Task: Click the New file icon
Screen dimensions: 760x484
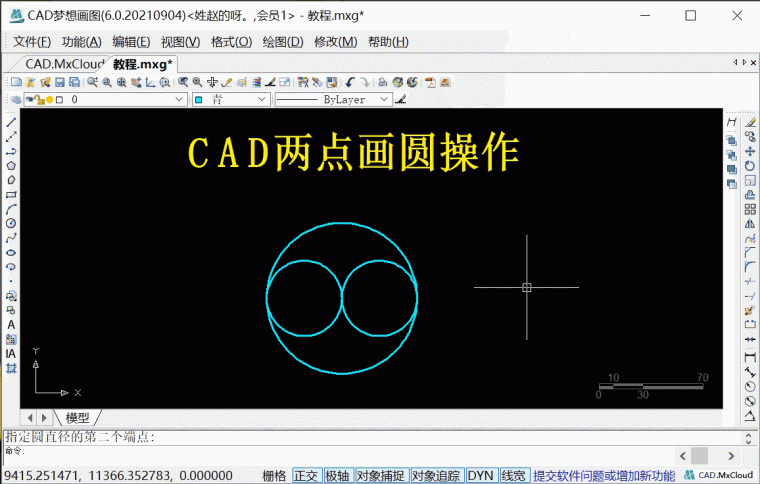Action: tap(16, 82)
